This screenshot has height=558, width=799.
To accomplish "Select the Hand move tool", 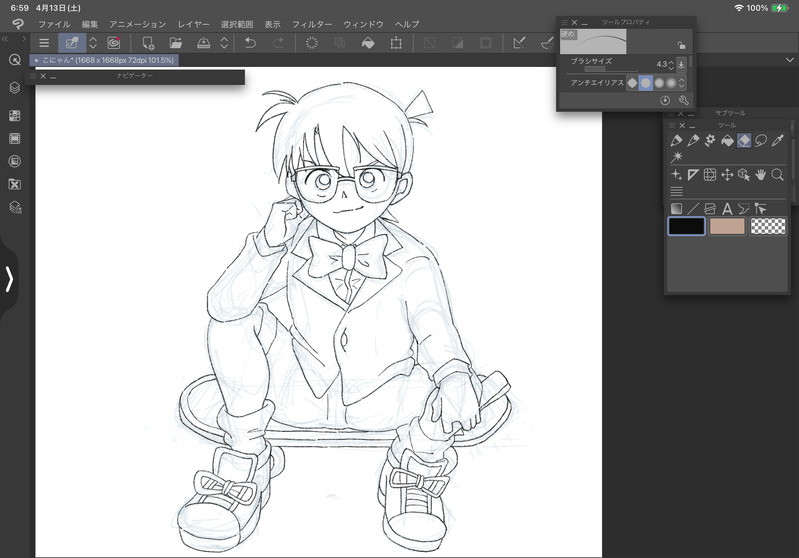I will [x=761, y=175].
